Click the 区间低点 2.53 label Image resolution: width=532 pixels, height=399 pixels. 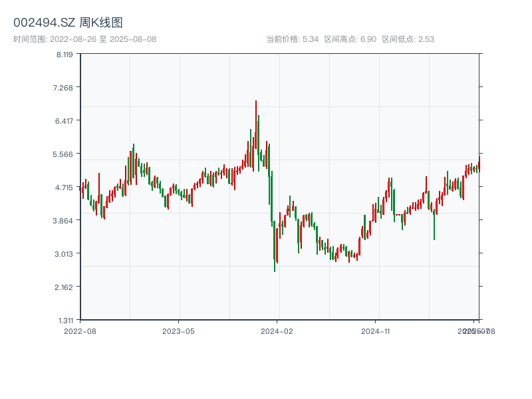point(408,39)
